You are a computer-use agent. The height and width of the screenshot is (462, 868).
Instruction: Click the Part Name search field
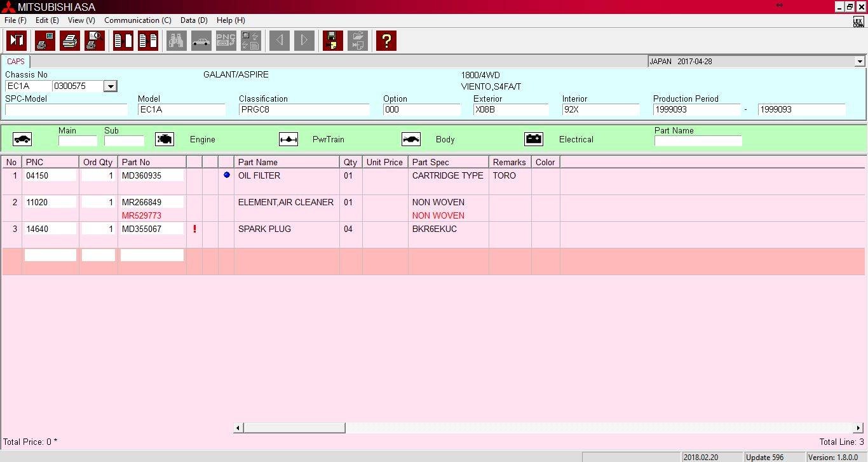[698, 141]
